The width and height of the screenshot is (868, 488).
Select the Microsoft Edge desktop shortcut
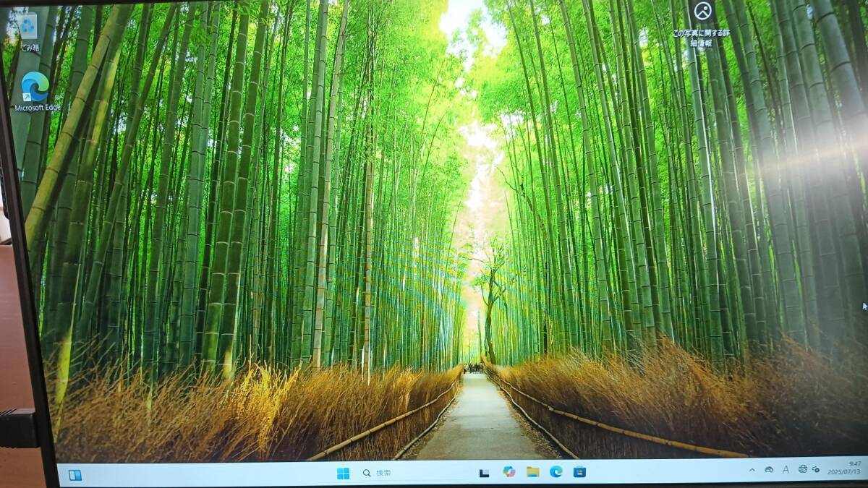point(37,93)
